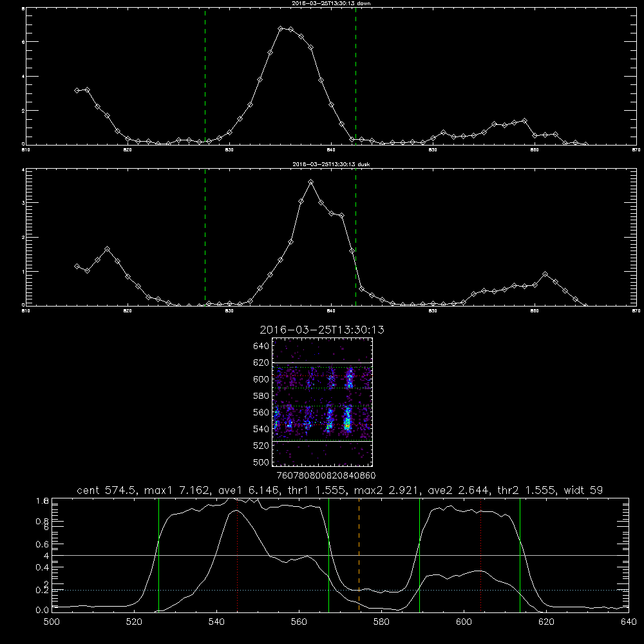This screenshot has height=644, width=644.
Task: Click the first diamond marker of the dawn curve
Action: (77, 90)
